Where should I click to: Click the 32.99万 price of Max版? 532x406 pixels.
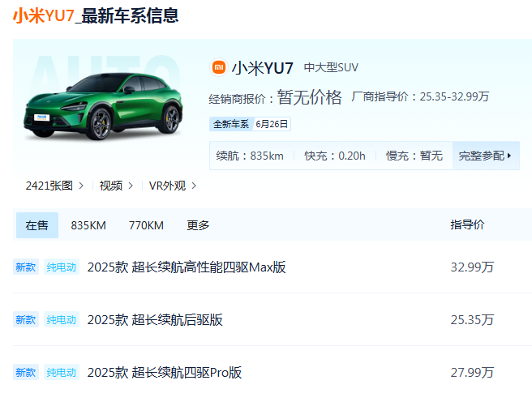click(x=472, y=267)
